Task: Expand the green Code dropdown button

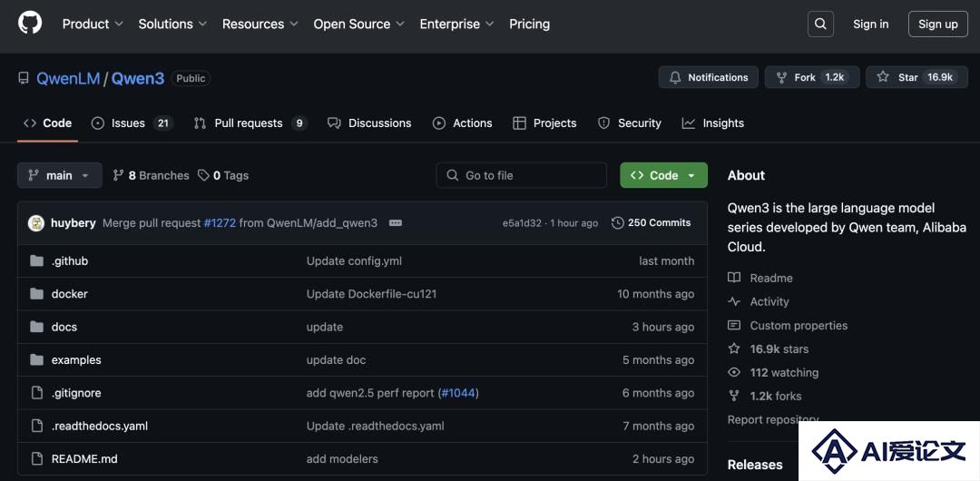Action: [663, 175]
